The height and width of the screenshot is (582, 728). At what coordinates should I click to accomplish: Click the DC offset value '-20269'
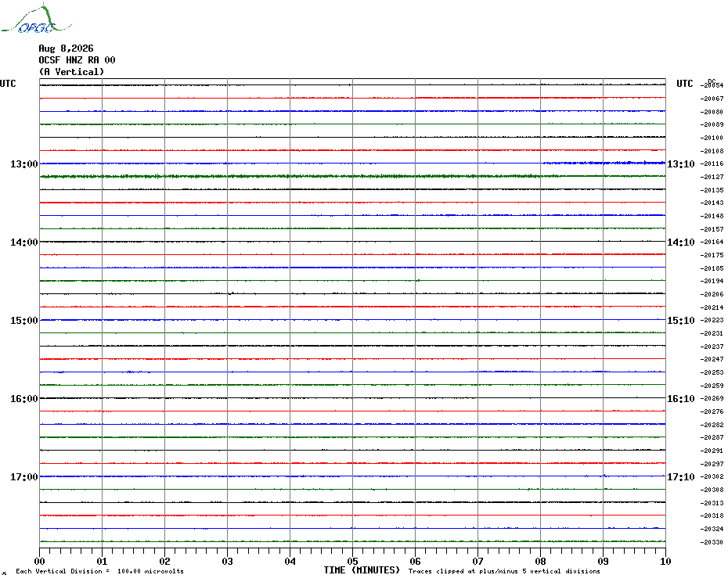click(712, 399)
